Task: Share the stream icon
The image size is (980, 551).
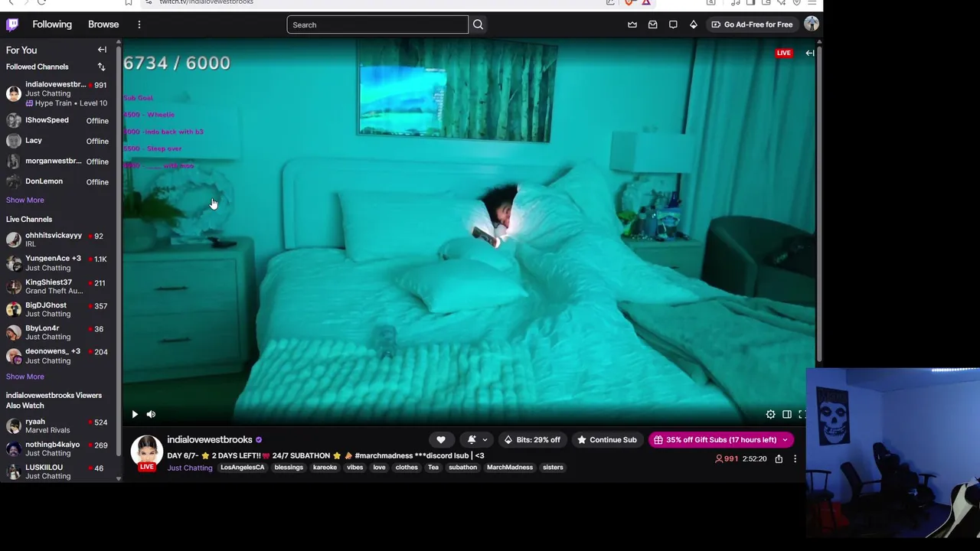Action: (779, 458)
